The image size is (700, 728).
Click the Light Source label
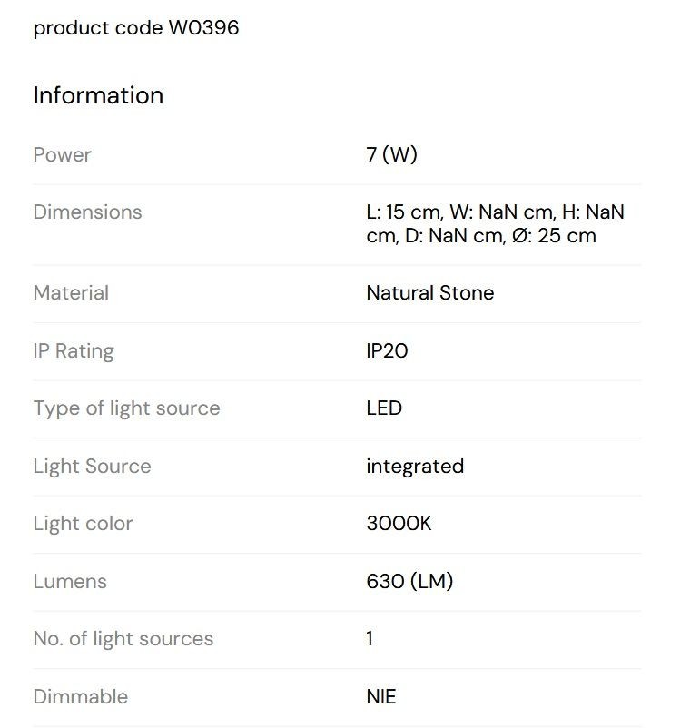coord(92,467)
